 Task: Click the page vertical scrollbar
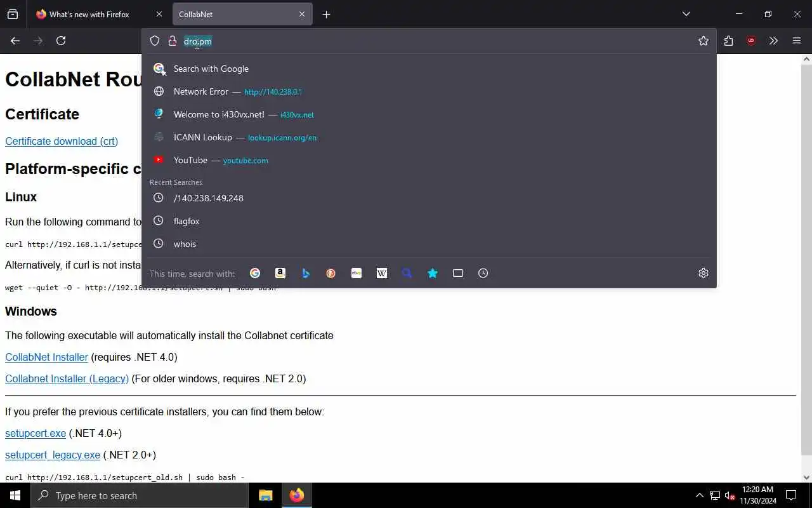tap(806, 260)
